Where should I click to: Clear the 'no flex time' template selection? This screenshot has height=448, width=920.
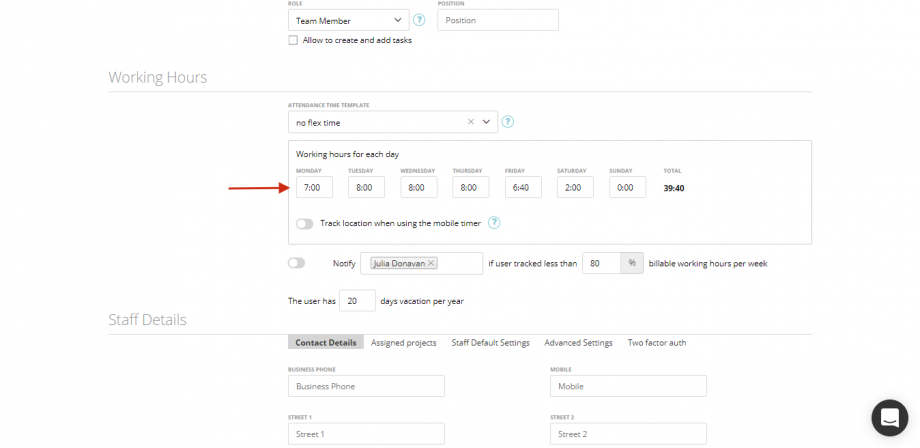[x=471, y=122]
